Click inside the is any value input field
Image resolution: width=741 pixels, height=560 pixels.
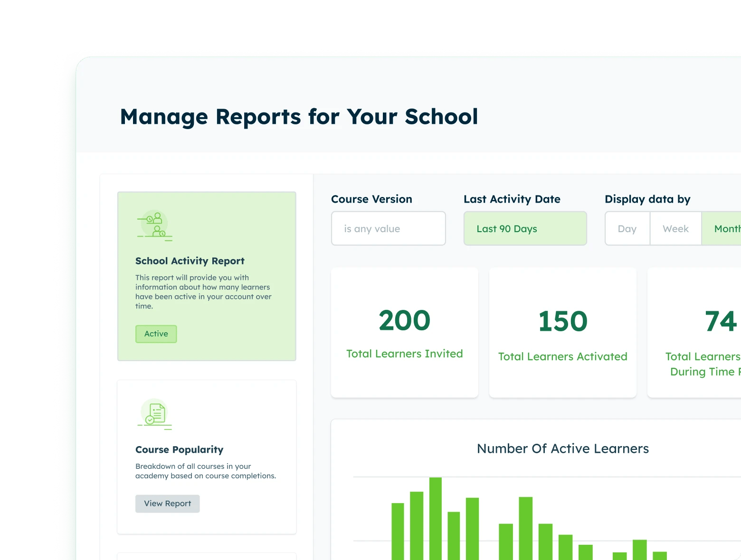[388, 228]
